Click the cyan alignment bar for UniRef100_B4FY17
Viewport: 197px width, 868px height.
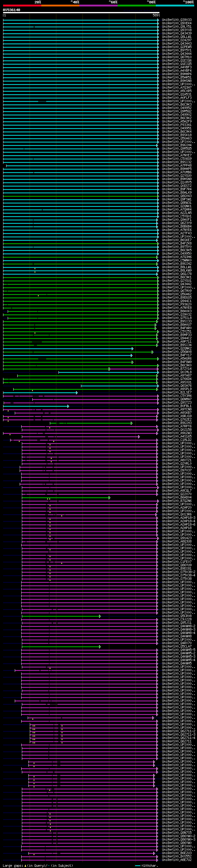[68, 355]
